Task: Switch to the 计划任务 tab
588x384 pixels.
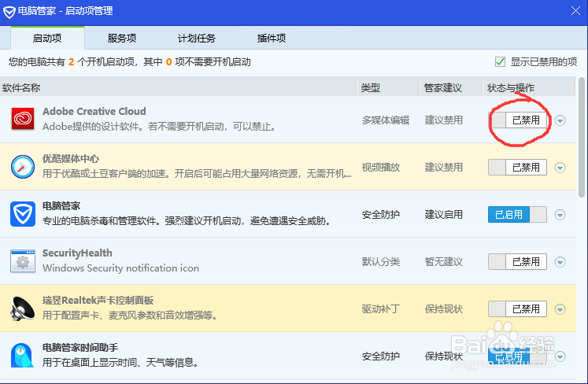Action: click(x=197, y=39)
